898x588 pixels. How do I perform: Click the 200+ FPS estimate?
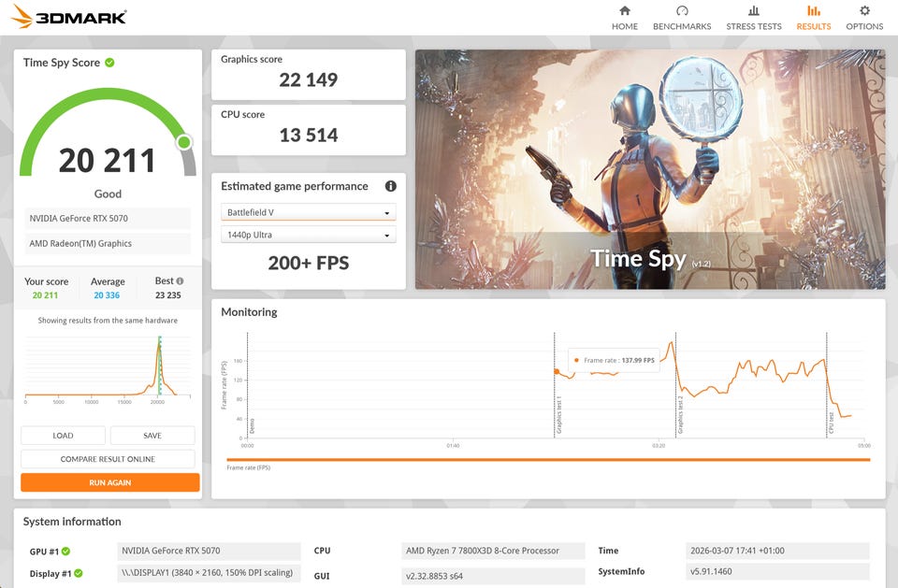point(308,263)
